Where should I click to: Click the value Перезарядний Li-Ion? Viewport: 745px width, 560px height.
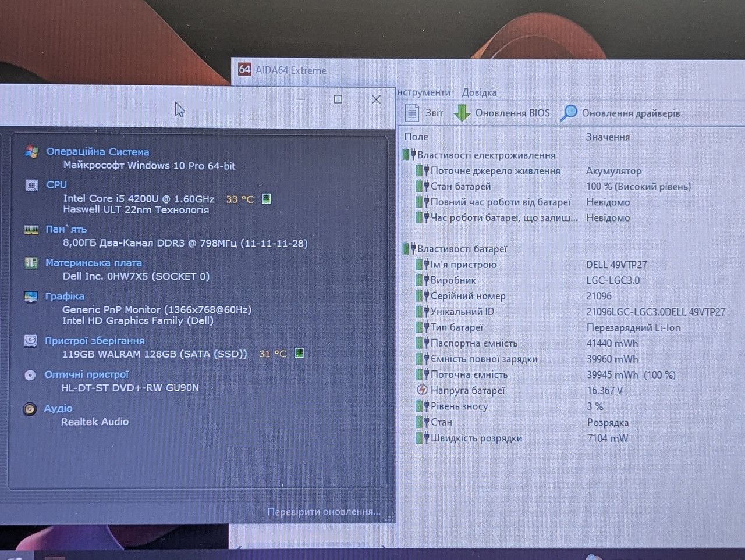click(x=633, y=327)
